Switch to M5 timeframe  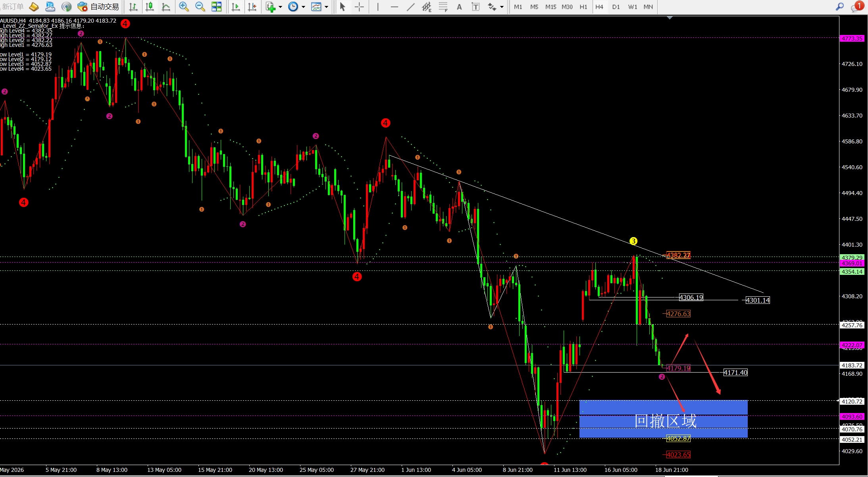tap(534, 7)
